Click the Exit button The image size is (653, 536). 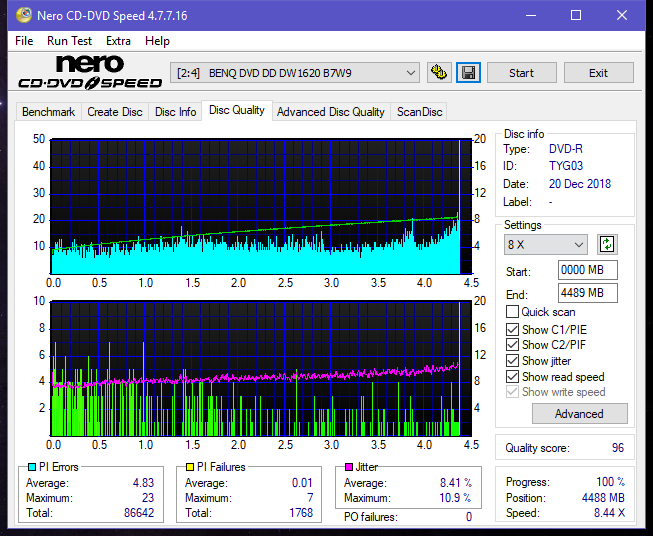point(598,73)
